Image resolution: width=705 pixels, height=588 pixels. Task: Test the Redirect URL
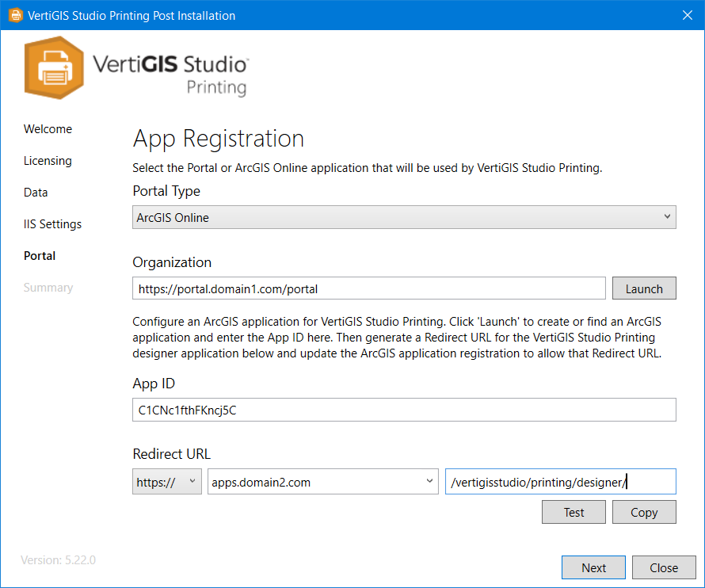point(574,512)
